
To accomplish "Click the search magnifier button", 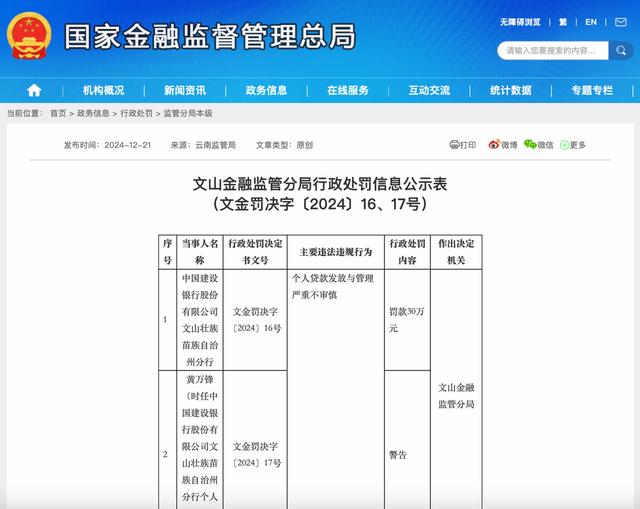I will pos(621,51).
